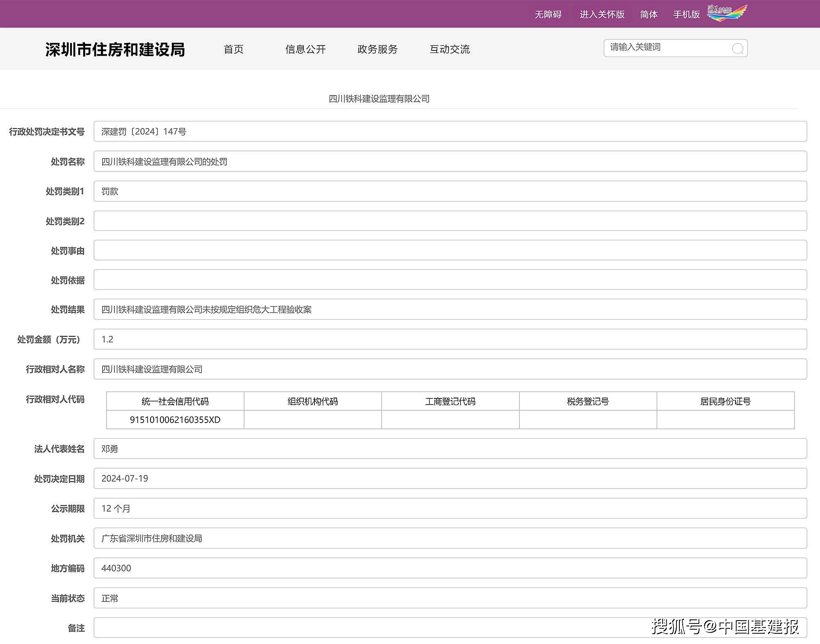Click the 当前状态 field showing 正常
This screenshot has height=644, width=820.
click(x=450, y=598)
